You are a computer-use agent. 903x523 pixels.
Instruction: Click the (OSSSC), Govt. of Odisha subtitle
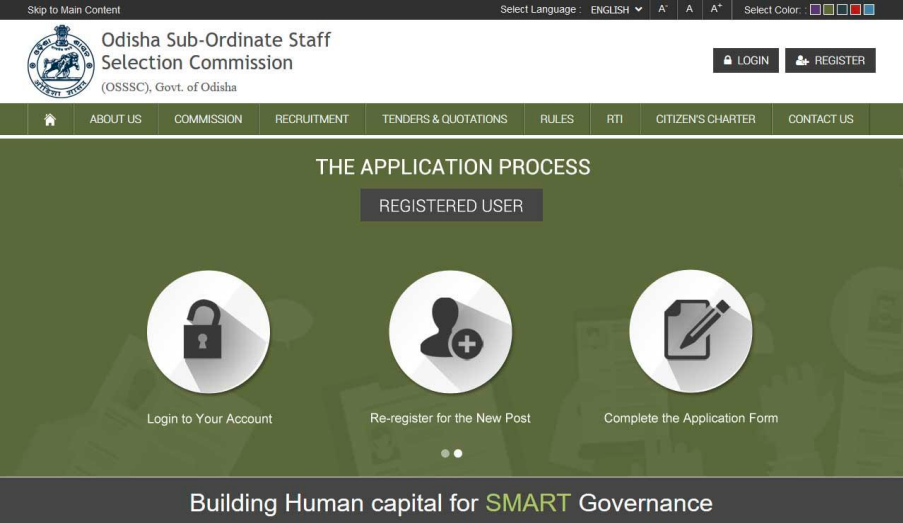pyautogui.click(x=169, y=87)
